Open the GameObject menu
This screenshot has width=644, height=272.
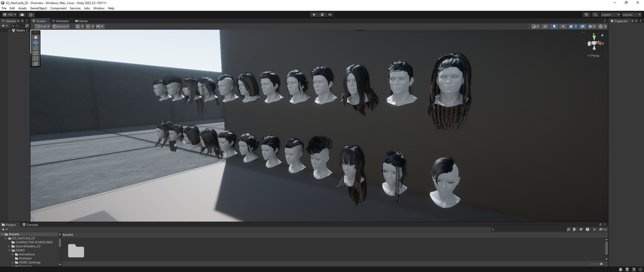coord(38,8)
